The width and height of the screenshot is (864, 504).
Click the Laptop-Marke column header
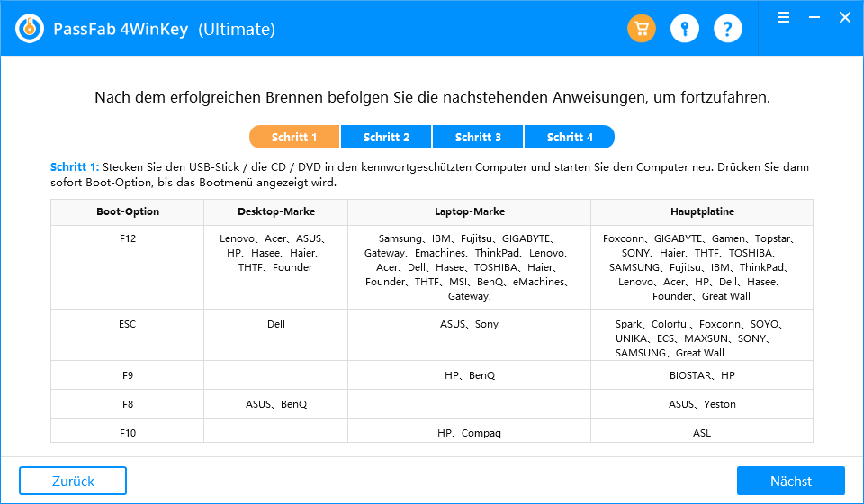[470, 212]
